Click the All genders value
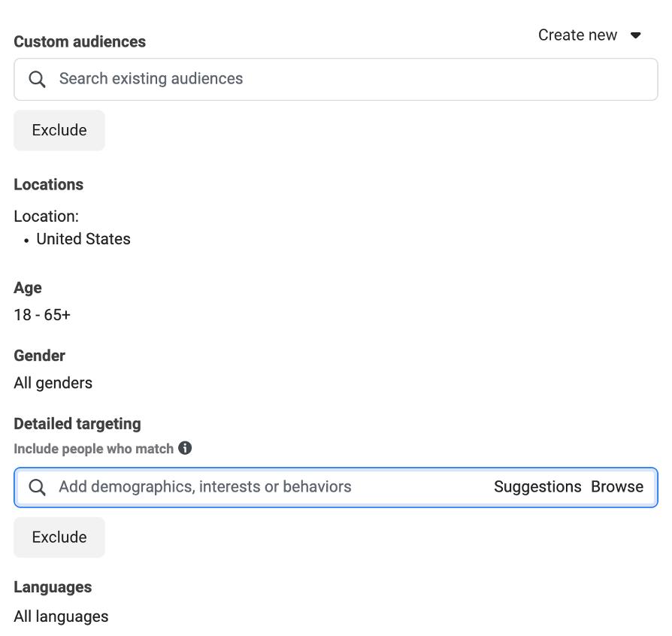 (53, 383)
